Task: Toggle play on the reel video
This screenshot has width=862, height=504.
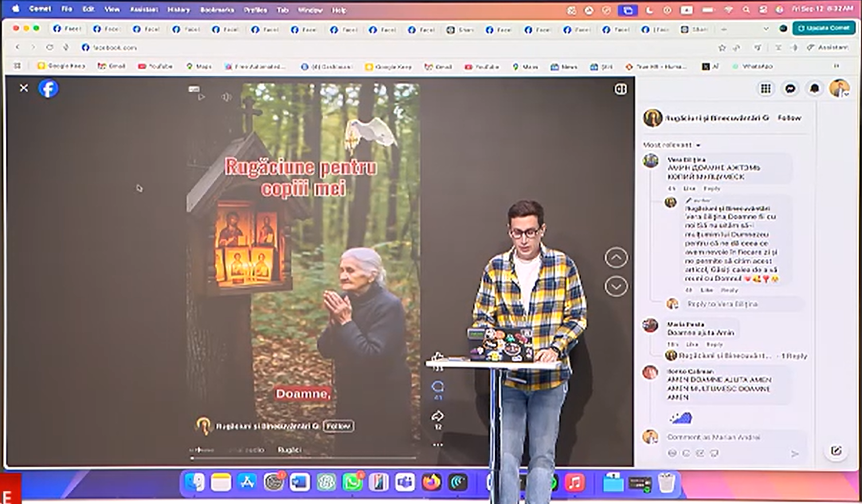Action: (x=201, y=97)
